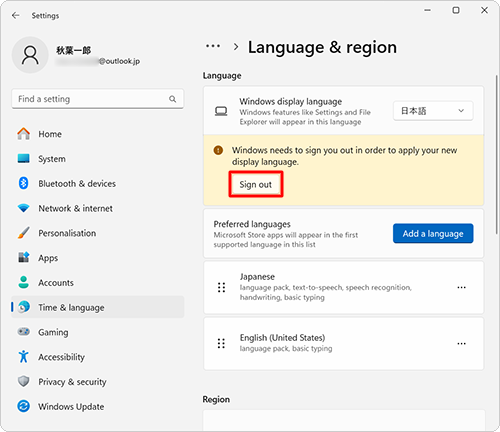This screenshot has width=500, height=432.
Task: Click the vertical scrollbar in the content pane
Action: [496, 154]
